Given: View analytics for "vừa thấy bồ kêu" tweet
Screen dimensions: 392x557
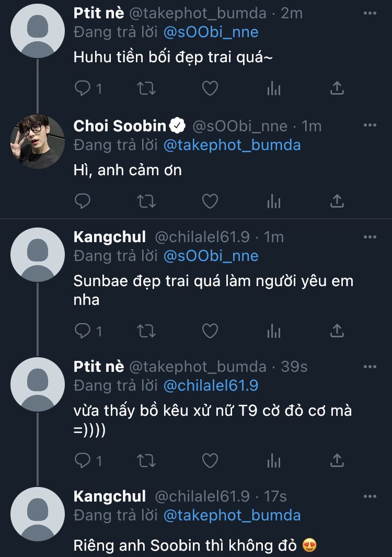Looking at the screenshot, I should click(274, 460).
